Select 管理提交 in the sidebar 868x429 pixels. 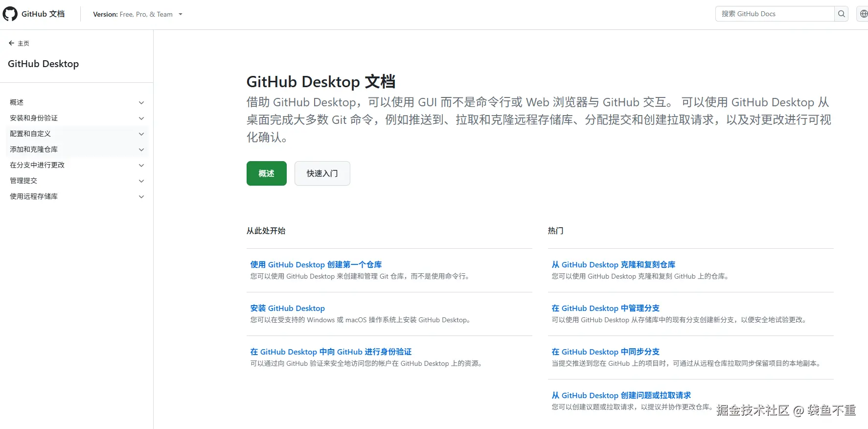23,181
